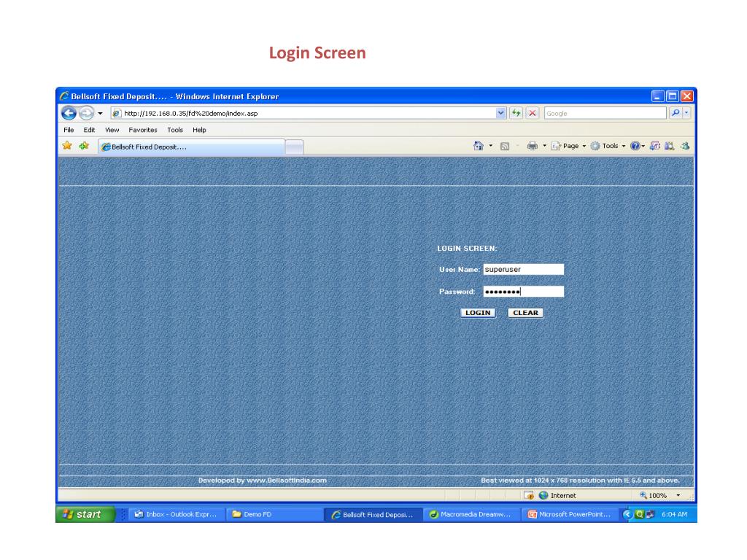The width and height of the screenshot is (747, 560).
Task: Click the Add to Favorites star-plus icon
Action: click(84, 146)
